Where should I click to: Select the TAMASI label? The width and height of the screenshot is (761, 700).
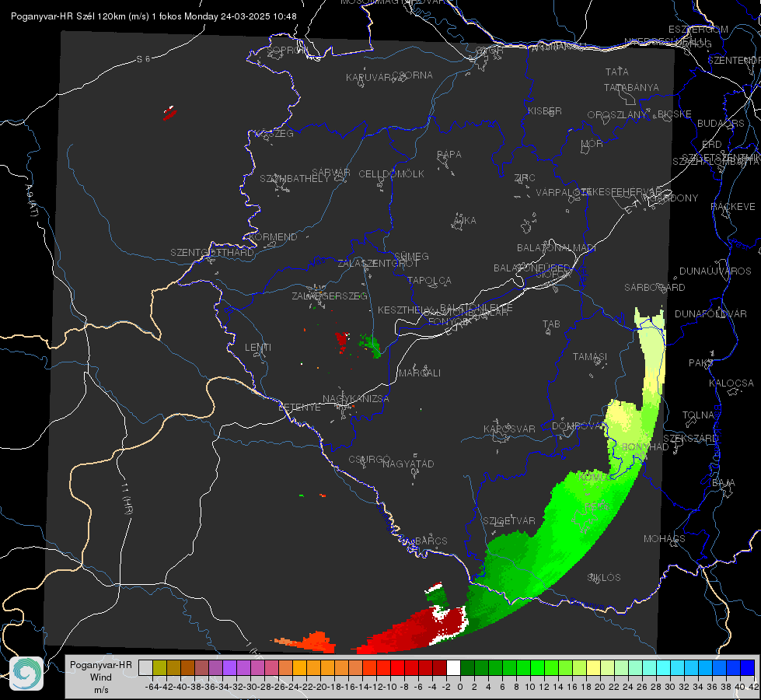tap(590, 356)
